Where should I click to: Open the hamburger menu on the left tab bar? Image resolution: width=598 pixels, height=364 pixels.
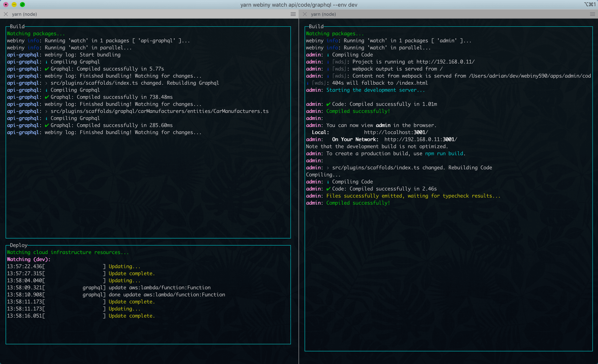(x=293, y=14)
